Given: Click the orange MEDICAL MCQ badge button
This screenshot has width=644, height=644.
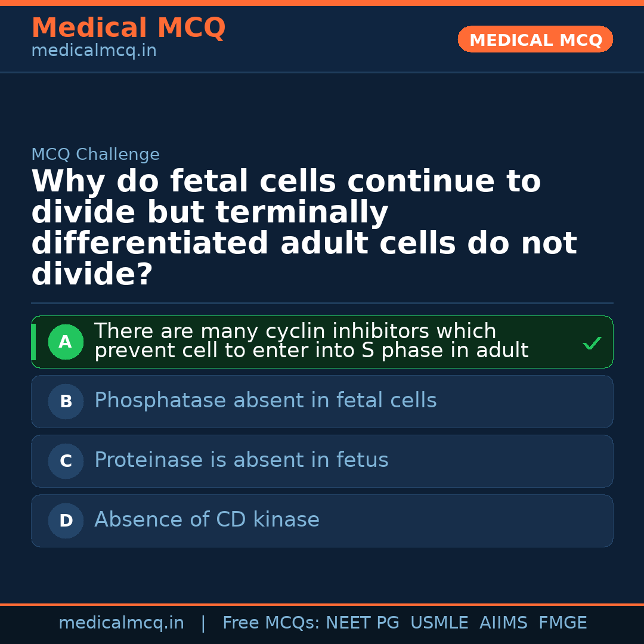Looking at the screenshot, I should pyautogui.click(x=535, y=40).
